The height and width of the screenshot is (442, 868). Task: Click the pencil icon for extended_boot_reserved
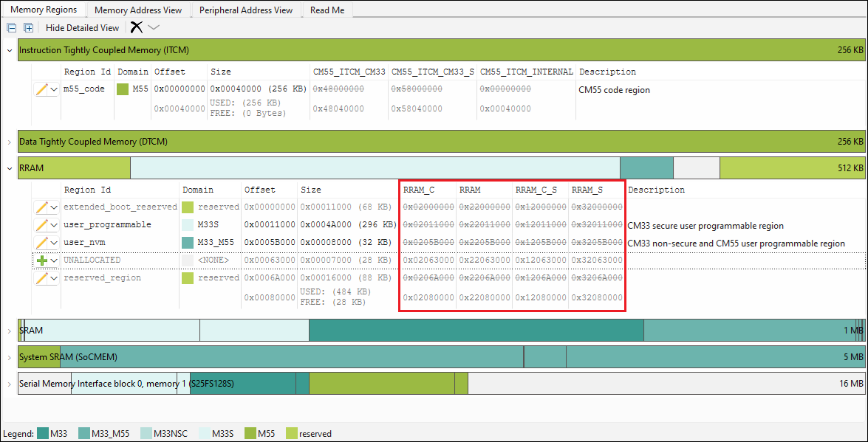[x=41, y=207]
